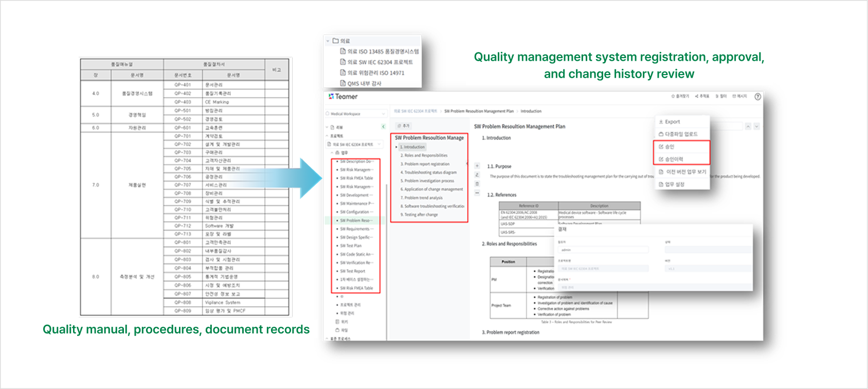Screen dimensions: 868x389
Task: Click the 메시지 message button
Action: click(x=739, y=96)
